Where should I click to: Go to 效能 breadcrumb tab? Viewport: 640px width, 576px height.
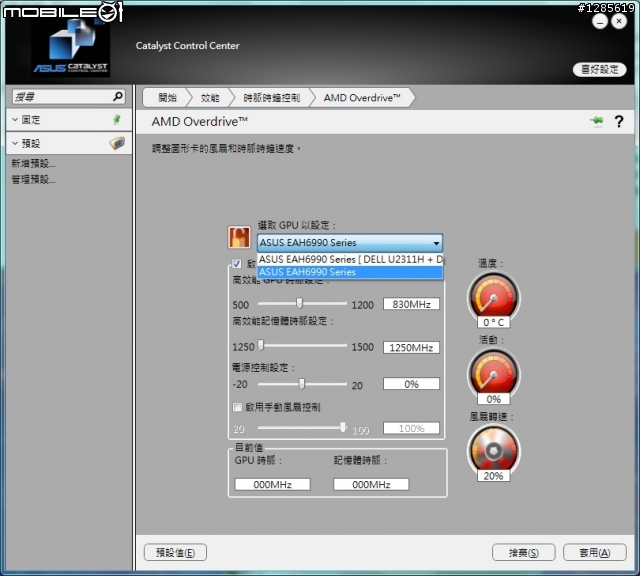(210, 98)
